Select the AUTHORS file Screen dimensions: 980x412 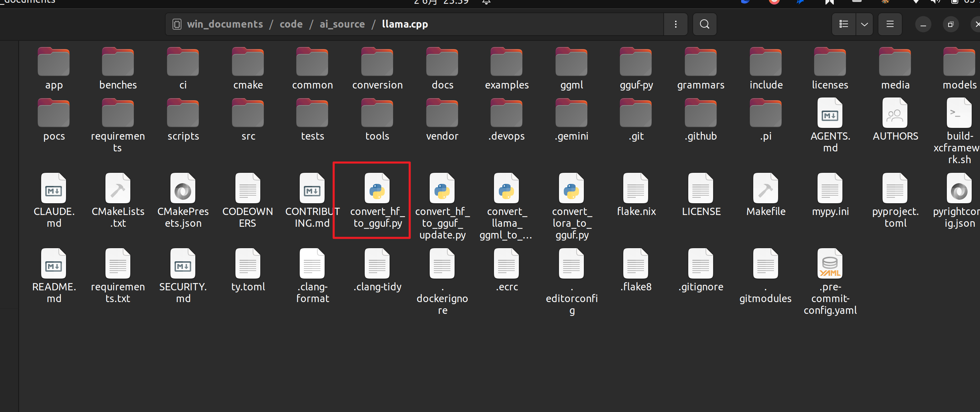tap(895, 120)
